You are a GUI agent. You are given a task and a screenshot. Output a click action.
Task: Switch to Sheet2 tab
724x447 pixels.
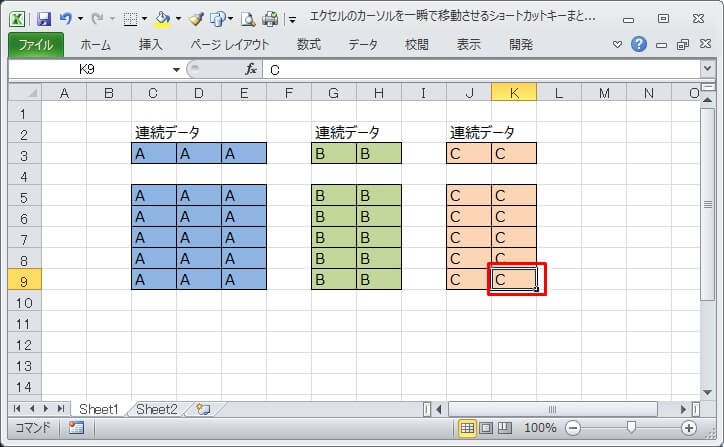click(157, 409)
